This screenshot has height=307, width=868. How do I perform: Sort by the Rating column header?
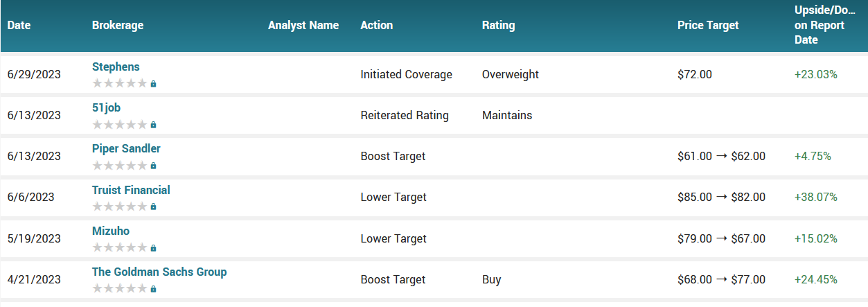pos(498,26)
